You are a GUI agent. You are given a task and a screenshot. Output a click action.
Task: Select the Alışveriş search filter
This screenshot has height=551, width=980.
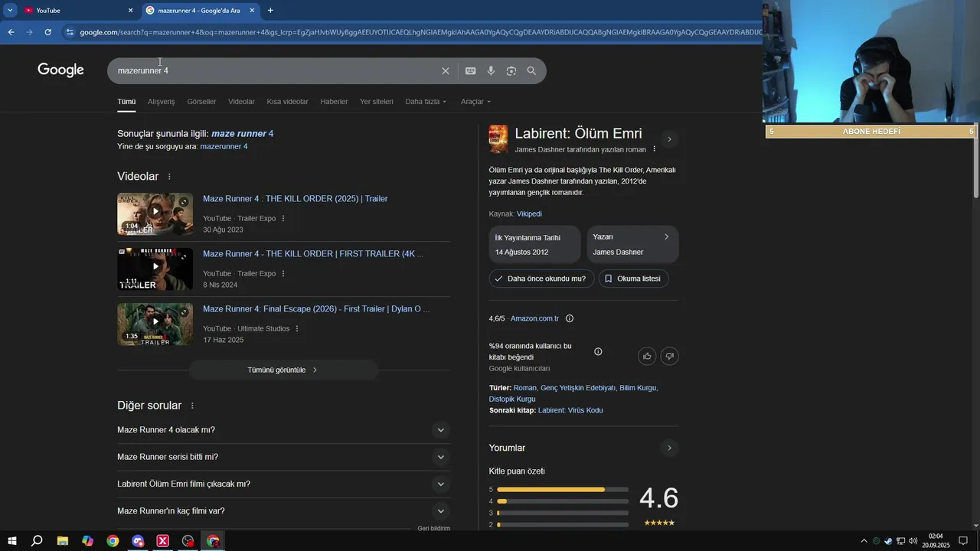161,101
